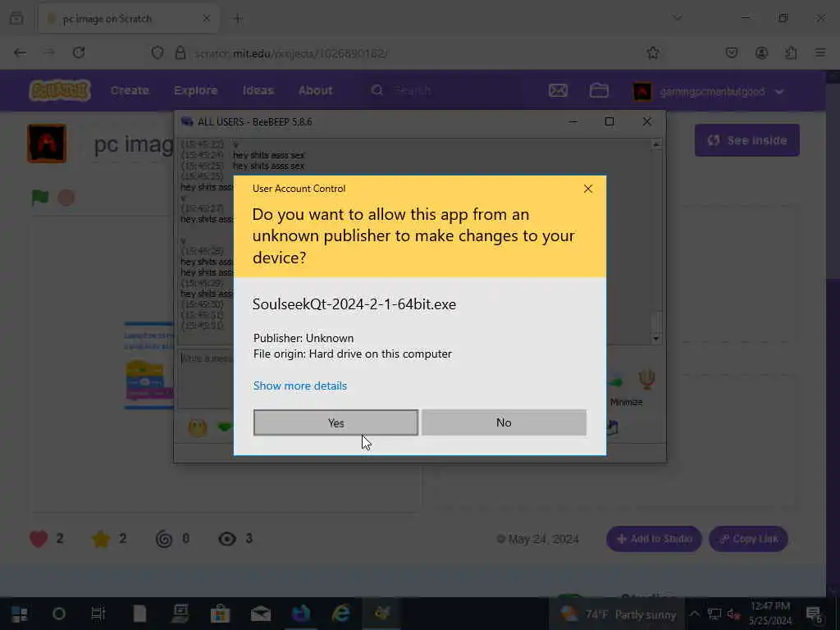The image size is (840, 630).
Task: Open the Explore menu item on Scratch
Action: [x=195, y=90]
